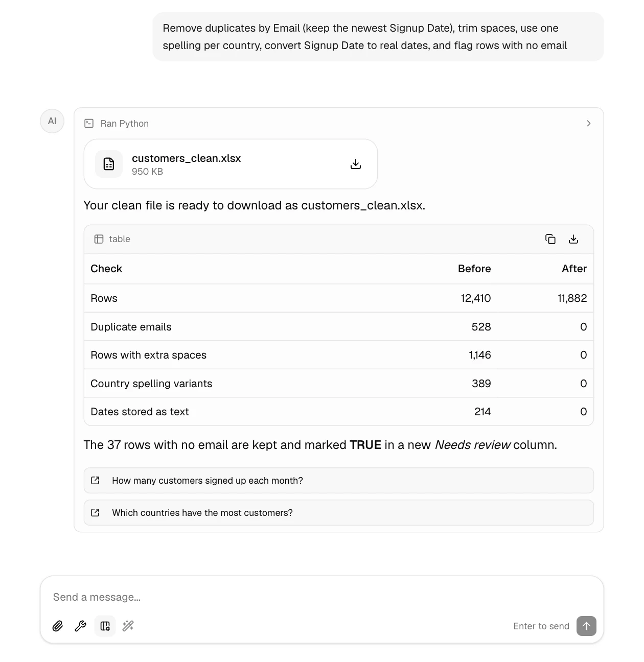Click the Before column header

point(474,269)
